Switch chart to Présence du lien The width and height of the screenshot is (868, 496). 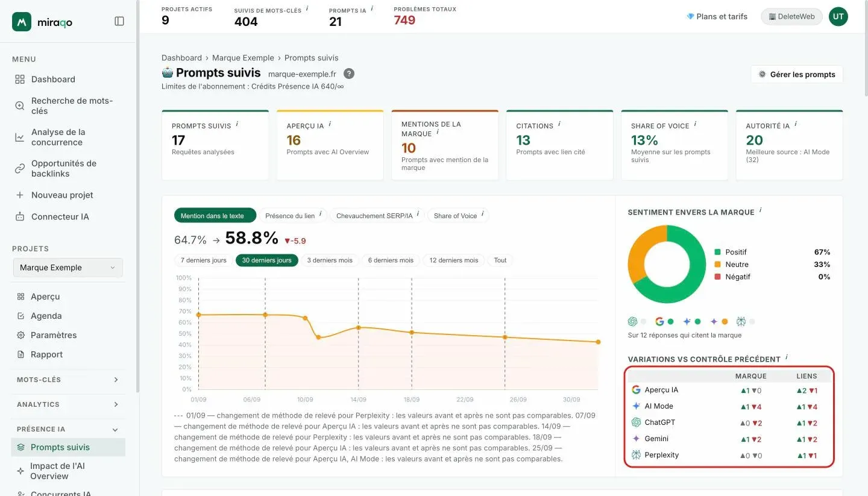pyautogui.click(x=293, y=216)
